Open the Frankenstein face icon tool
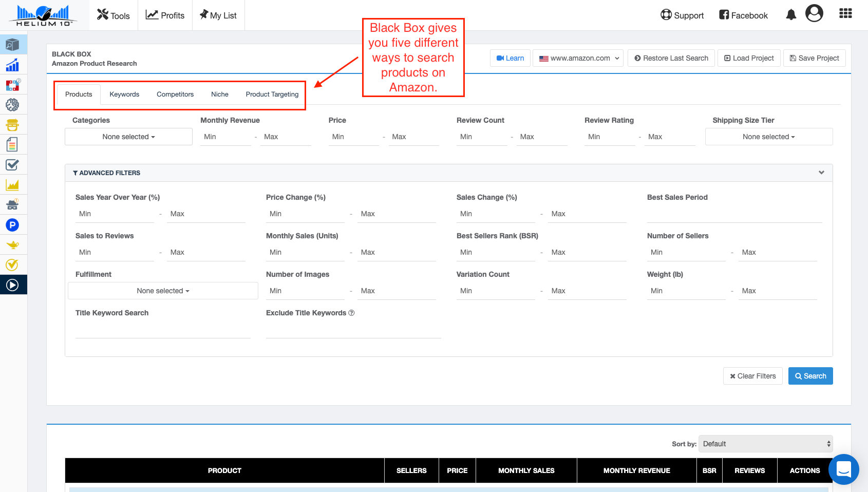The image size is (868, 492). (x=12, y=125)
